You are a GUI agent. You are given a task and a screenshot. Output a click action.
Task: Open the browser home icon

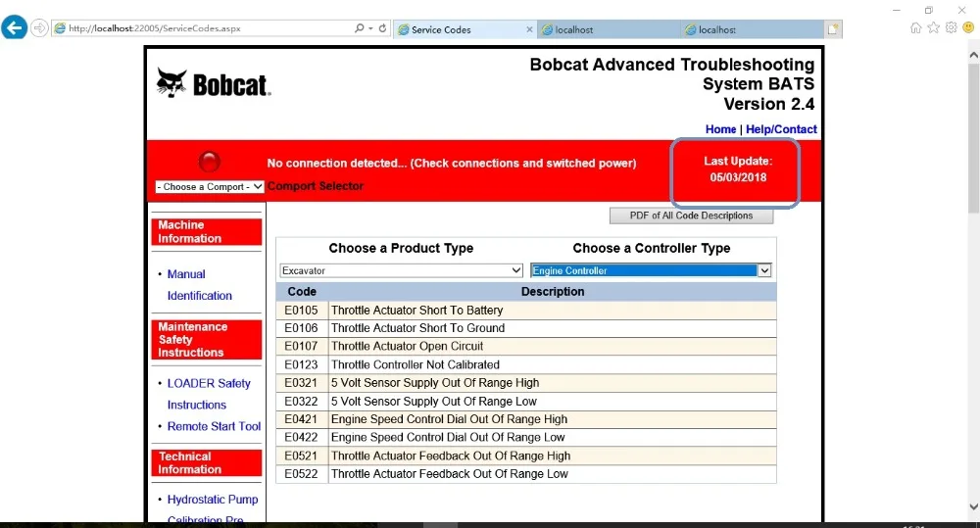tap(915, 27)
